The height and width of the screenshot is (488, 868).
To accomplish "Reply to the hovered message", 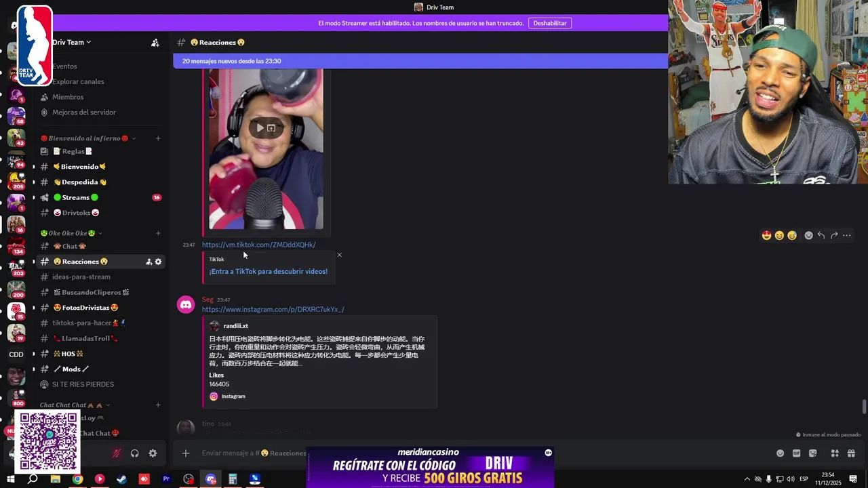I will pos(821,235).
